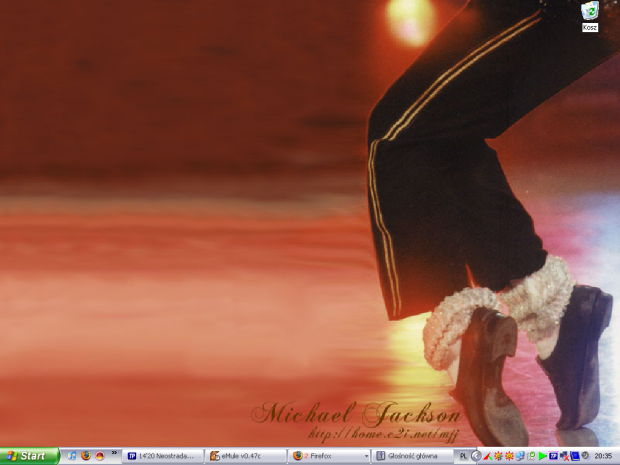Image resolution: width=620 pixels, height=465 pixels.
Task: Click the green play arrow tray icon
Action: [x=542, y=456]
